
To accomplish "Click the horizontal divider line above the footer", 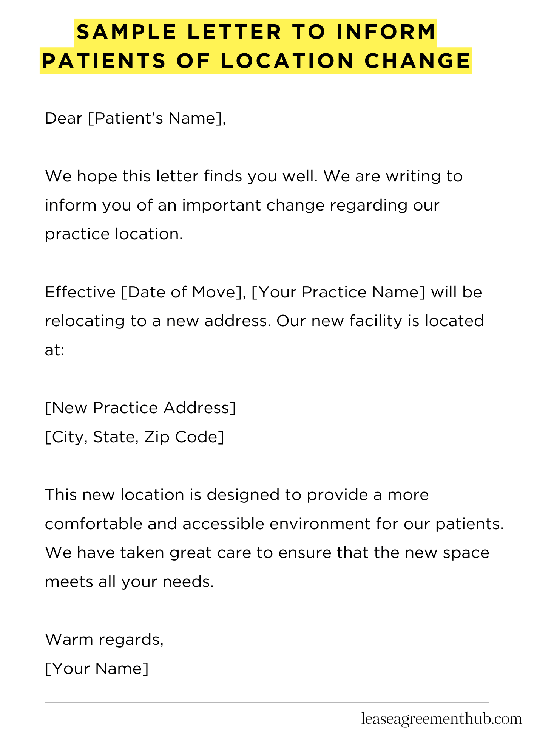I will (267, 702).
